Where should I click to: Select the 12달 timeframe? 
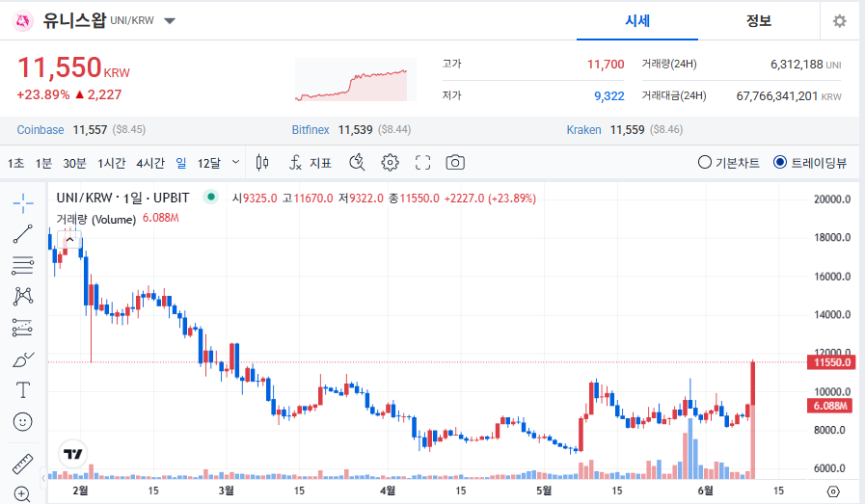pyautogui.click(x=208, y=163)
